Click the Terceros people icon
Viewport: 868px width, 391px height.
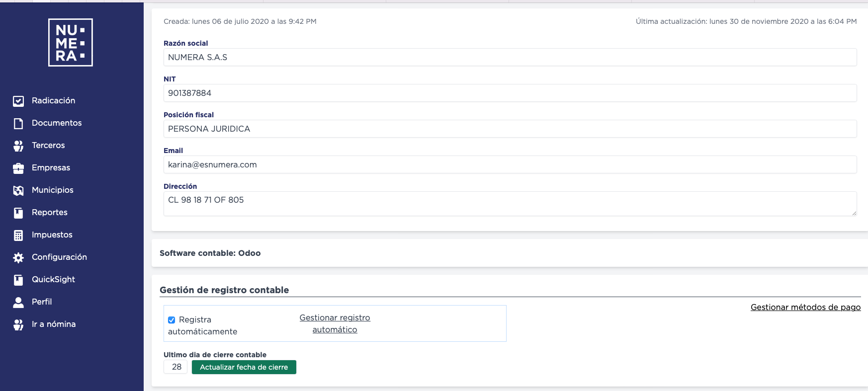tap(18, 146)
